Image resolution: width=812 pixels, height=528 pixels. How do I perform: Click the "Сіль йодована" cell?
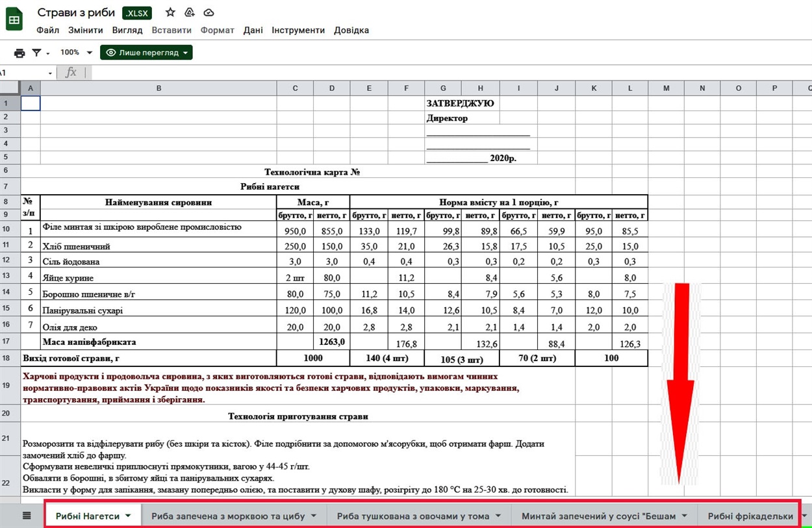pyautogui.click(x=159, y=261)
